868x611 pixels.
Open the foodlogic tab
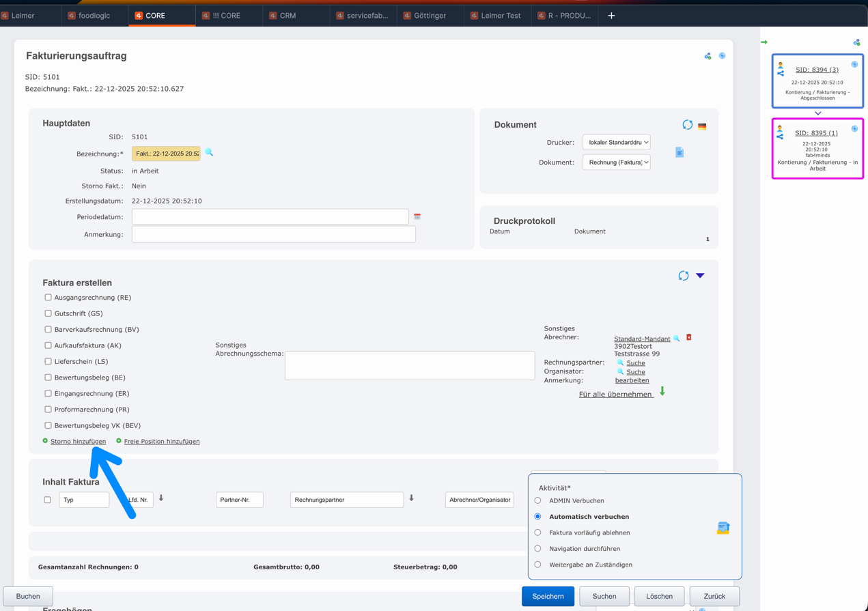tap(94, 15)
